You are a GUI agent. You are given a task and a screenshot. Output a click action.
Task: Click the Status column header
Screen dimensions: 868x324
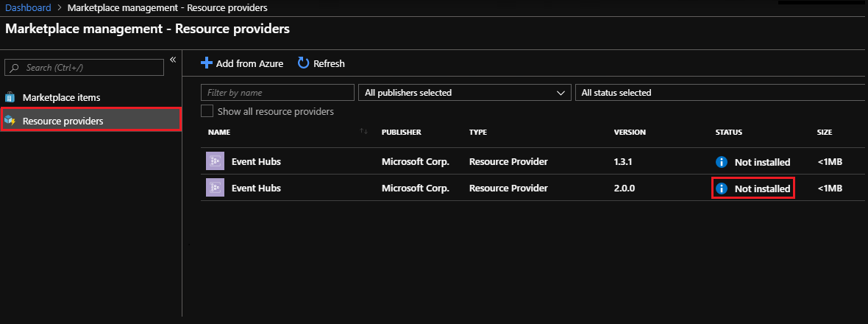pos(729,133)
